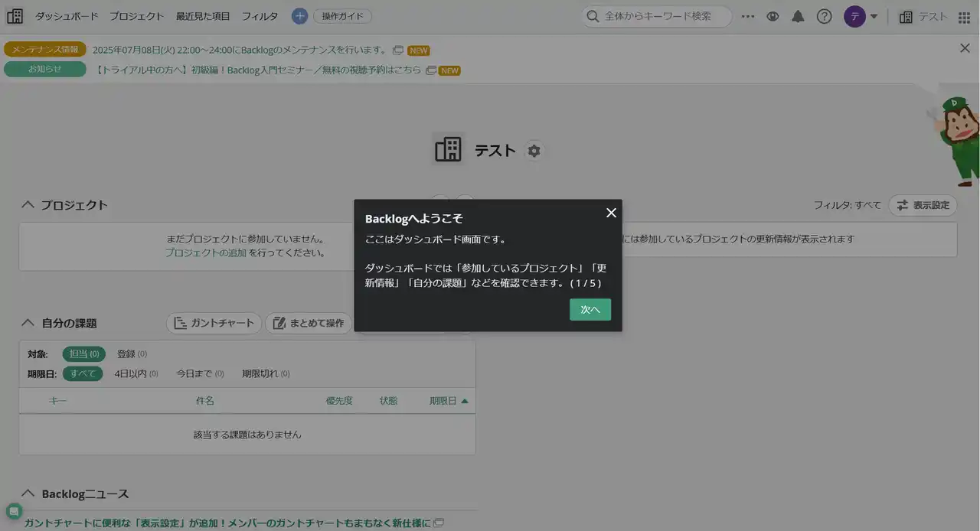Click the プロジェクトの追加 link
980x531 pixels.
point(205,252)
